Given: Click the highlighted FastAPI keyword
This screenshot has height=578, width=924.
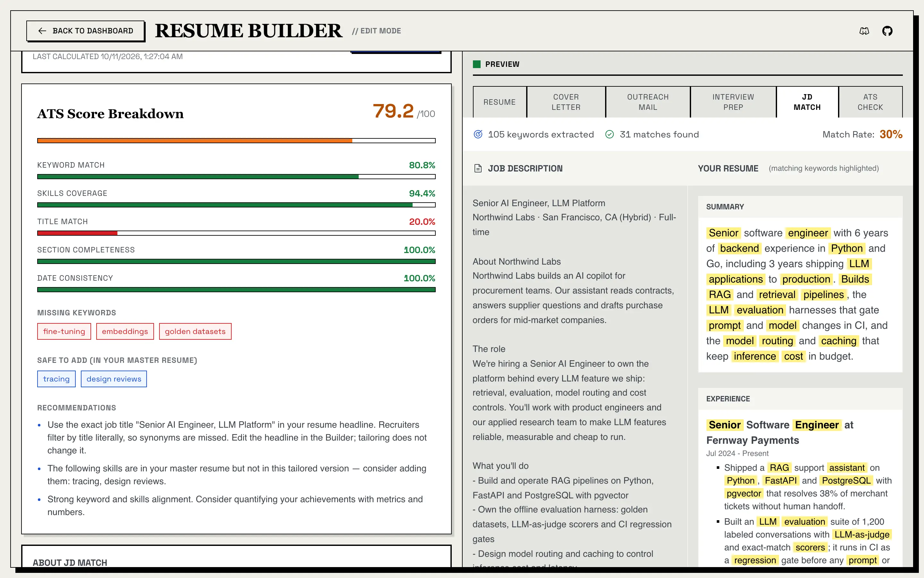Looking at the screenshot, I should (781, 480).
